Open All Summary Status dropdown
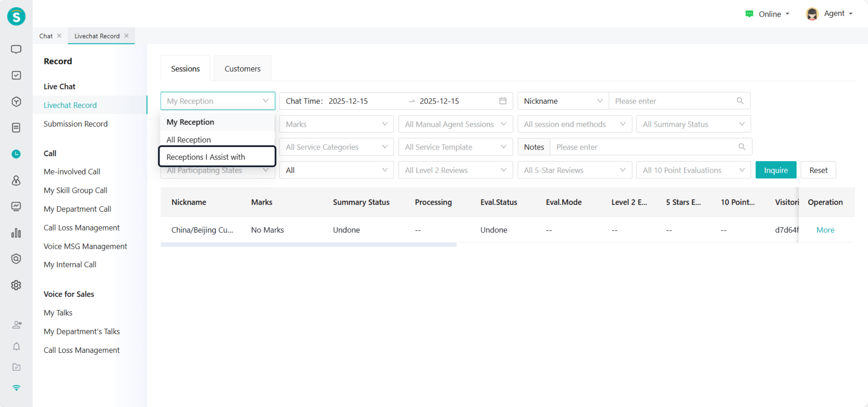 pyautogui.click(x=693, y=124)
